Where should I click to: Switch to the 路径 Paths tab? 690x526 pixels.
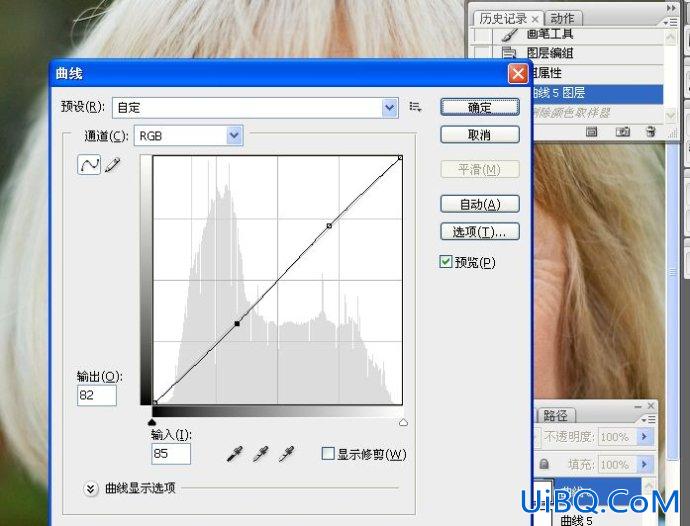point(555,416)
